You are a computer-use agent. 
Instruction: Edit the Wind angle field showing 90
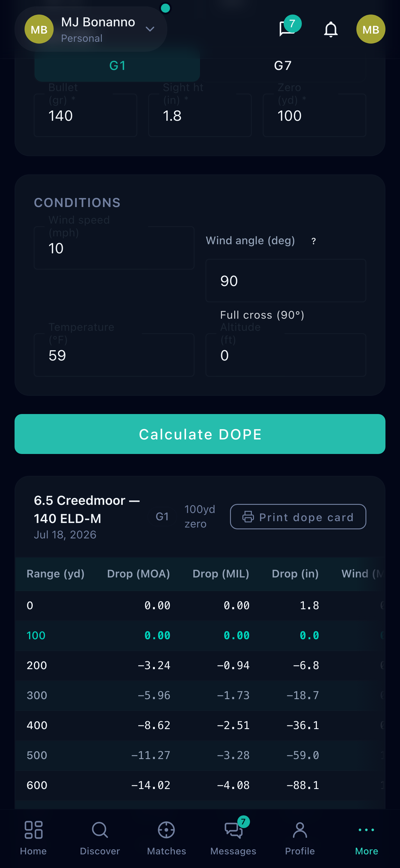(286, 280)
